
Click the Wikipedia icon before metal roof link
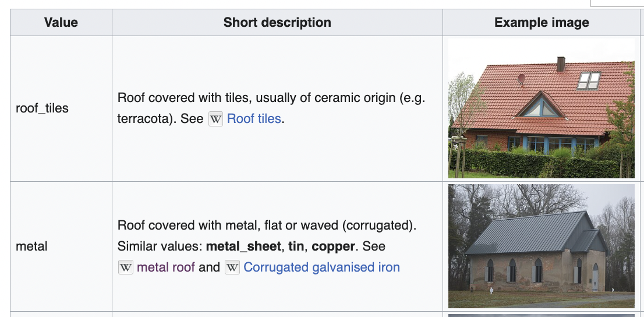click(126, 267)
